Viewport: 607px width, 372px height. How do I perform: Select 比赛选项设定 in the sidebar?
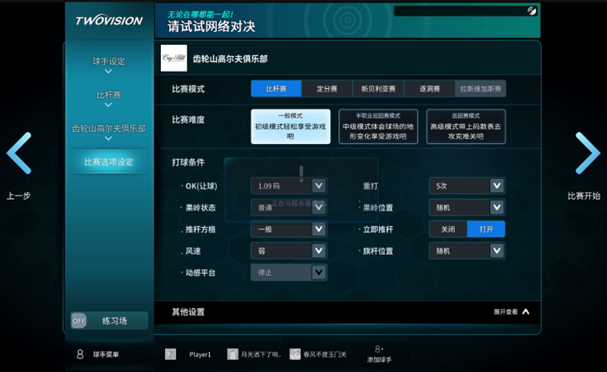(109, 162)
